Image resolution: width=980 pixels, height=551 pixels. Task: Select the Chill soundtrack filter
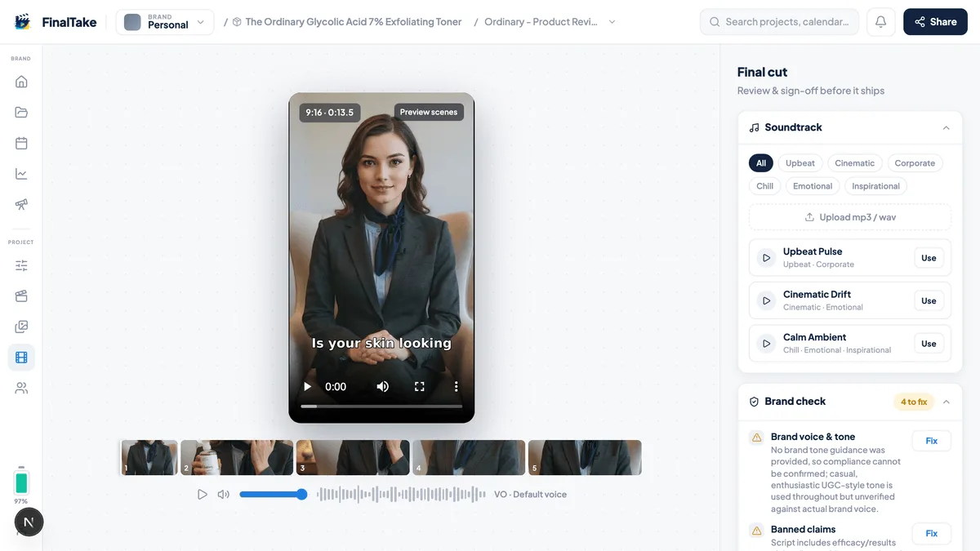764,186
